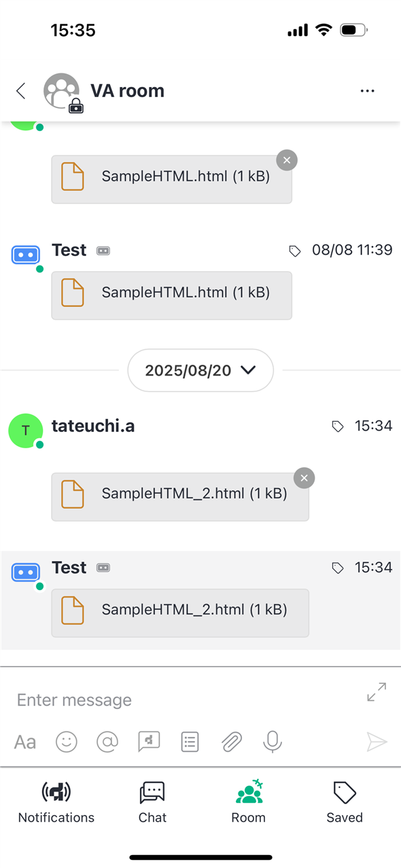This screenshot has height=868, width=401.
Task: Open the three-dot room options menu
Action: click(368, 91)
